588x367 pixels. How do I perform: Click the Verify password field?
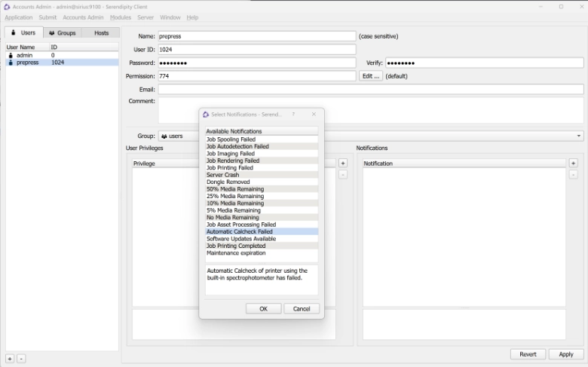pyautogui.click(x=485, y=63)
